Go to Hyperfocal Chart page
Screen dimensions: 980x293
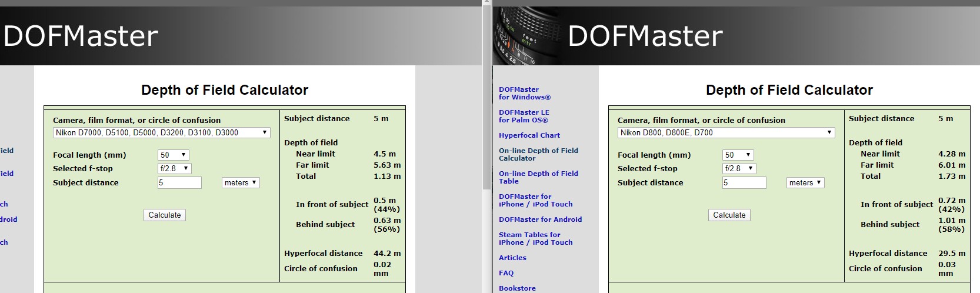point(529,135)
